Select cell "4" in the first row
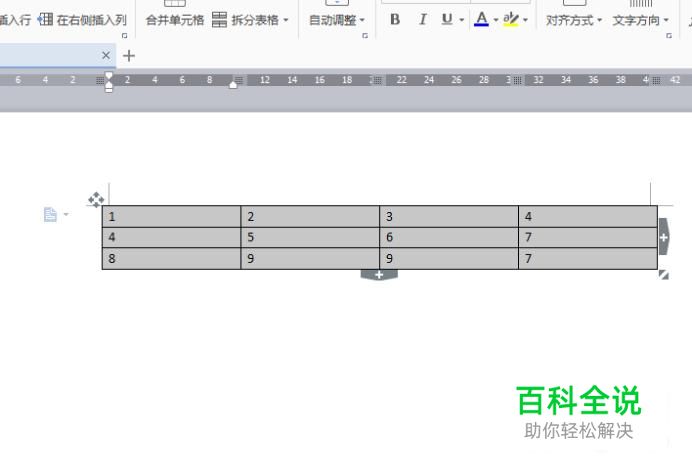Viewport: 692px width, 475px height. [x=588, y=216]
